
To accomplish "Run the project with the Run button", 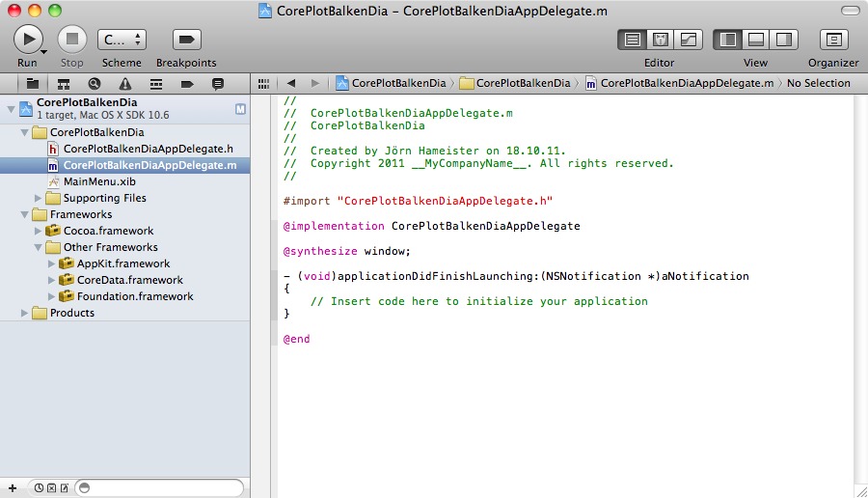I will pyautogui.click(x=28, y=39).
